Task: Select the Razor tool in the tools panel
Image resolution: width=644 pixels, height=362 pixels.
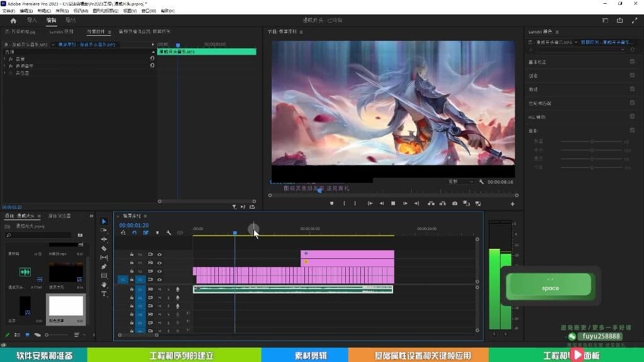Action: 104,248
